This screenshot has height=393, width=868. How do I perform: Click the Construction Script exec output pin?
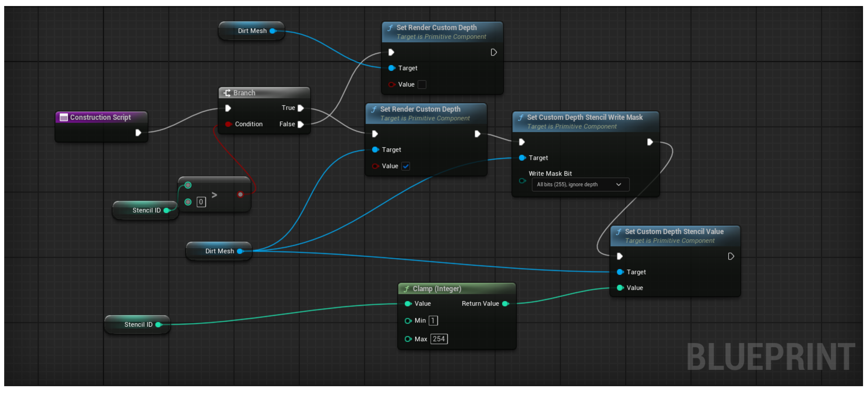(x=138, y=132)
